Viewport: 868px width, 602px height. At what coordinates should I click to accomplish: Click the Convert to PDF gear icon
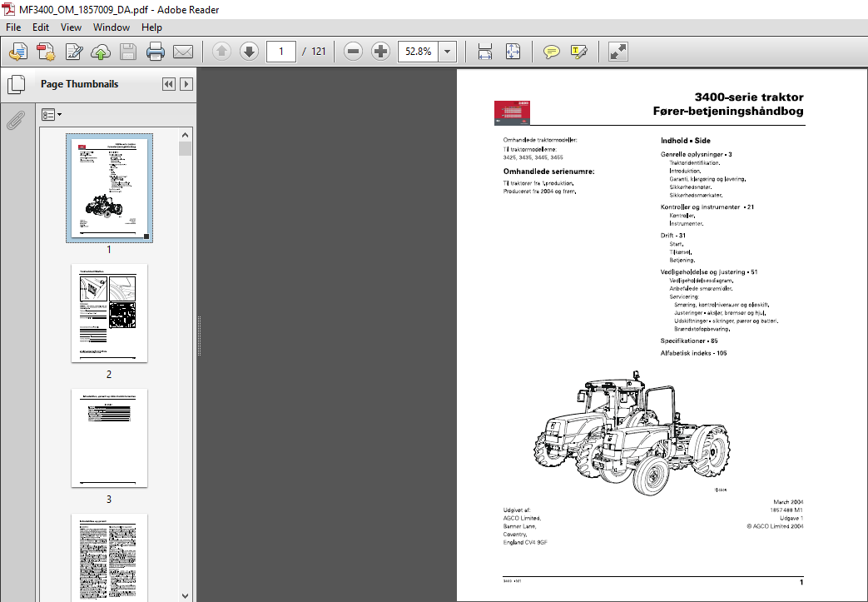point(46,52)
